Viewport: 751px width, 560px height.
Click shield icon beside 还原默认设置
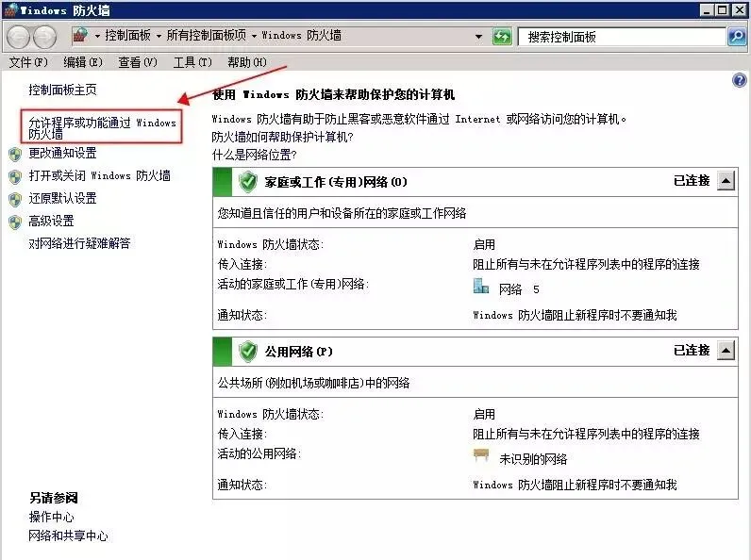[15, 199]
